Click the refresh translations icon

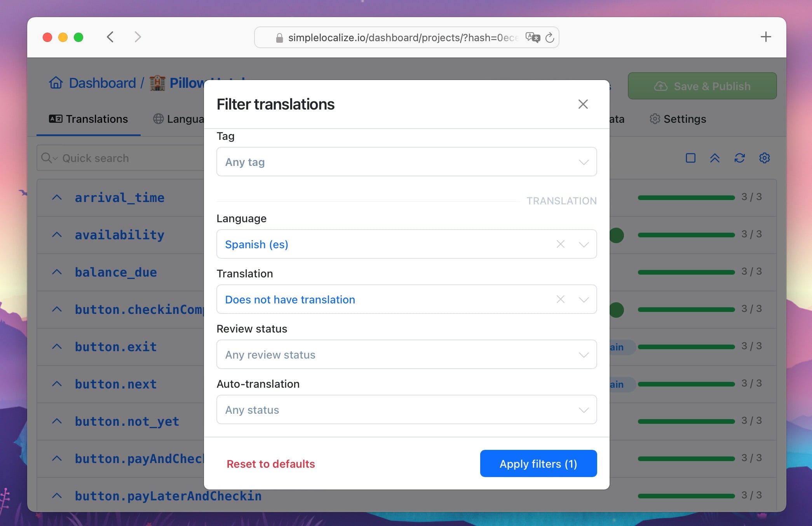739,158
